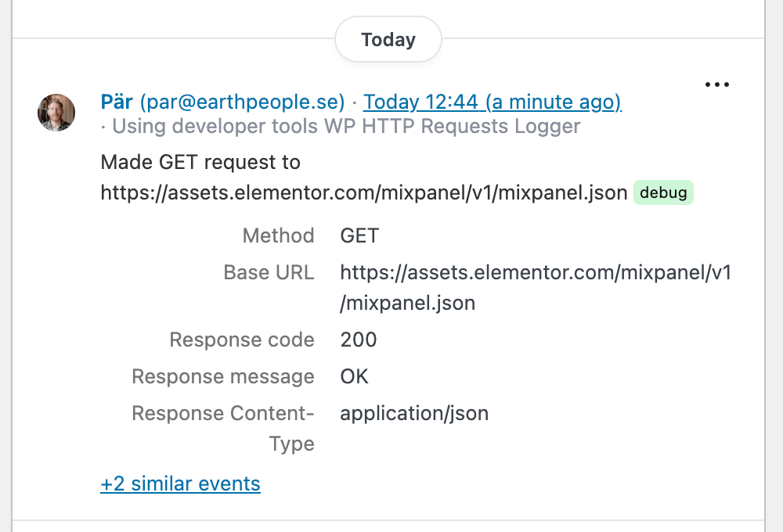Click the Response code label
This screenshot has height=532, width=783.
coord(242,340)
